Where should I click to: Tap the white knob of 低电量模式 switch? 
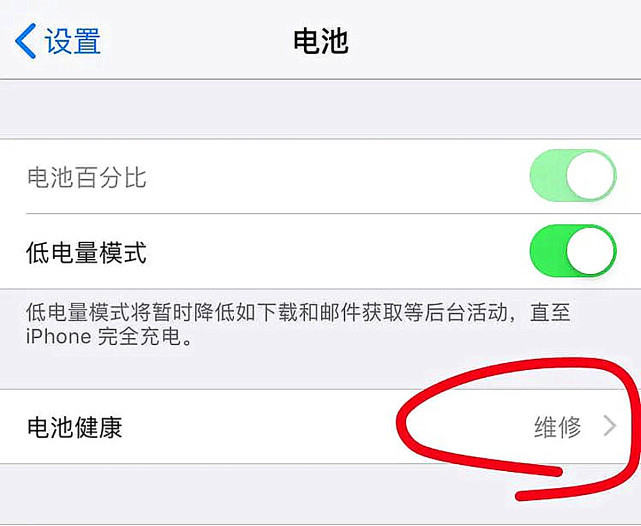[x=591, y=251]
